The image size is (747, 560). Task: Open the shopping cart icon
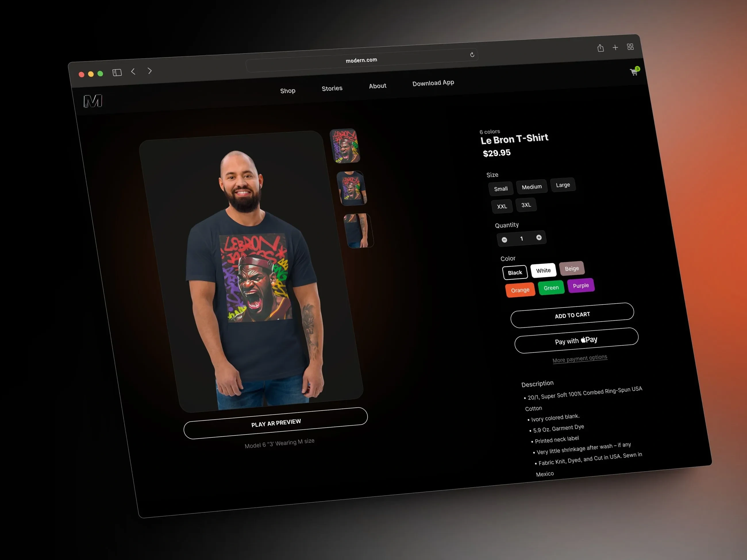pos(634,72)
